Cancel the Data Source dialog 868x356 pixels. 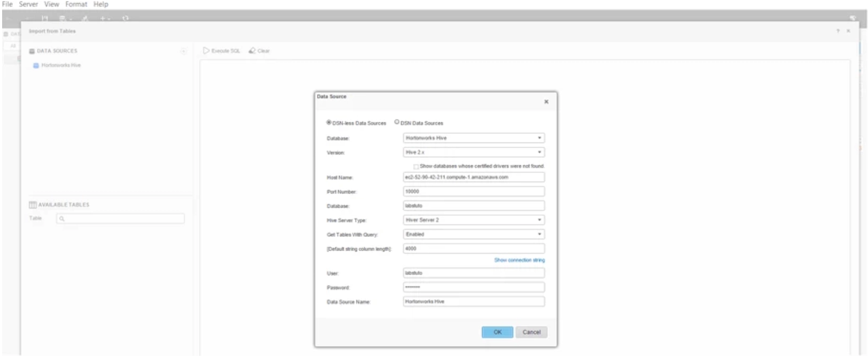point(531,332)
